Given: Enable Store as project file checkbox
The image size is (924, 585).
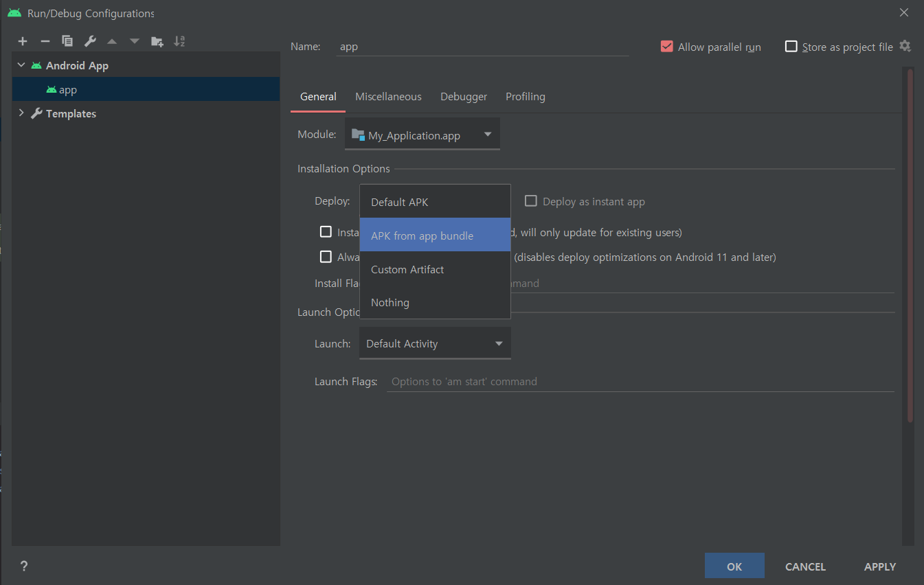Looking at the screenshot, I should coord(791,47).
